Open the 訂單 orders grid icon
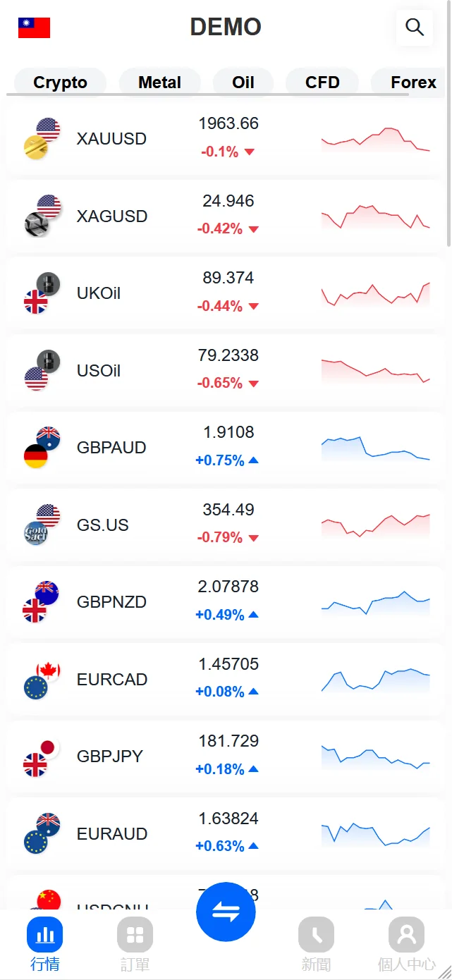452x980 pixels. (135, 935)
